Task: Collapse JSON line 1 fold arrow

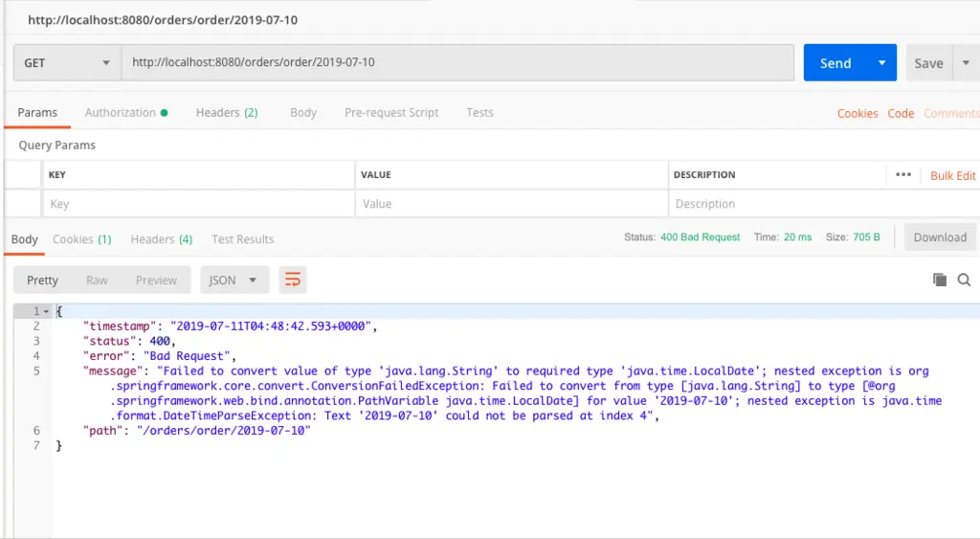Action: (x=46, y=311)
